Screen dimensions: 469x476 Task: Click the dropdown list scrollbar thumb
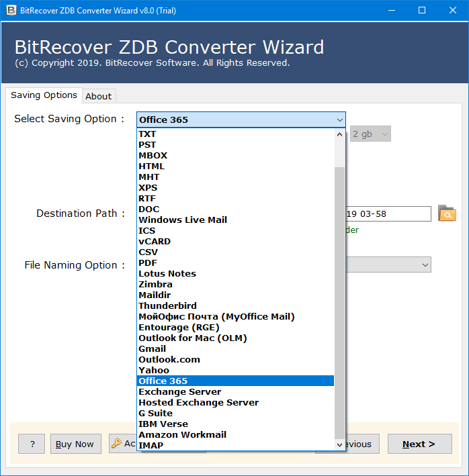click(x=339, y=303)
